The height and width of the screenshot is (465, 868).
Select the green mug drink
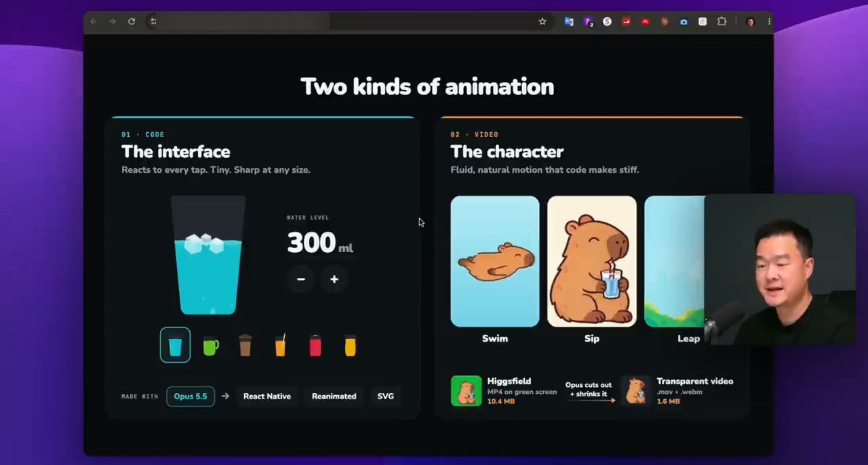[x=211, y=346]
